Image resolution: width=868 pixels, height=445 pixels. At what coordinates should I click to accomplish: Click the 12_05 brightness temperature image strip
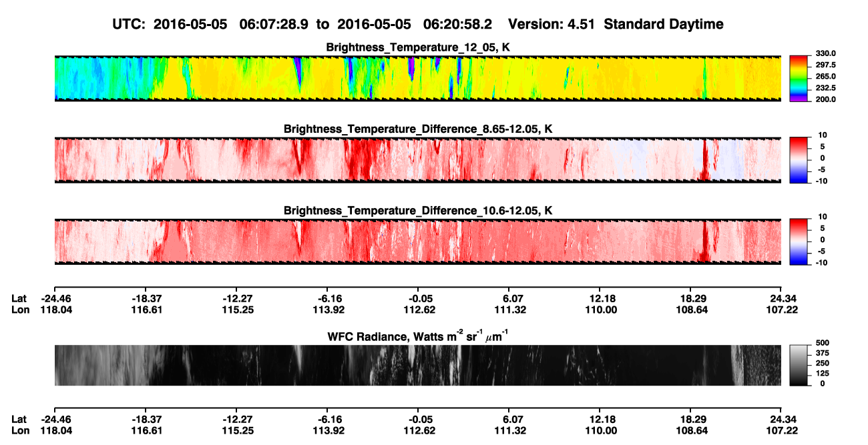pos(418,78)
